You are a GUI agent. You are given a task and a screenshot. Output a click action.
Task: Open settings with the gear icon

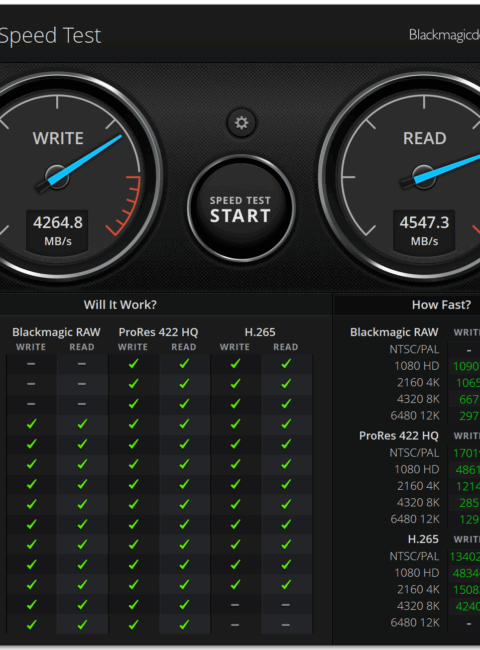tap(241, 123)
